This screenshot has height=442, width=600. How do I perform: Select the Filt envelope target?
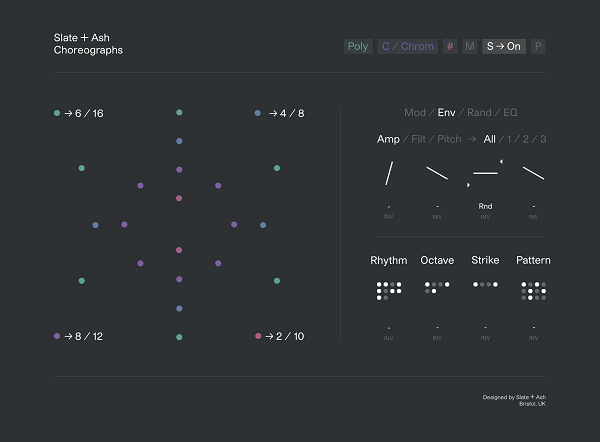418,139
